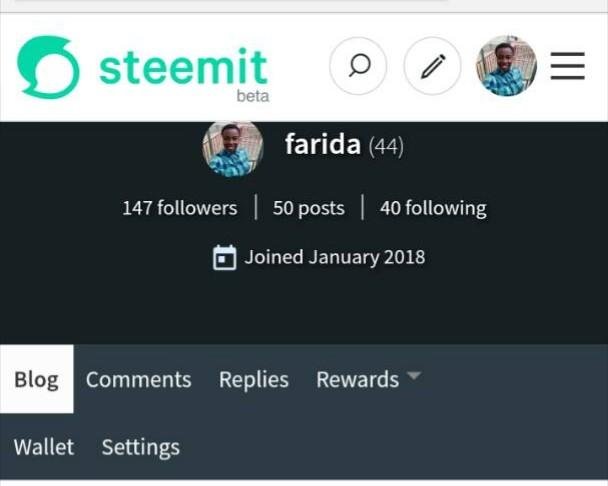Viewport: 608px width, 486px height.
Task: Click the steemit wordmark text
Action: pyautogui.click(x=183, y=67)
